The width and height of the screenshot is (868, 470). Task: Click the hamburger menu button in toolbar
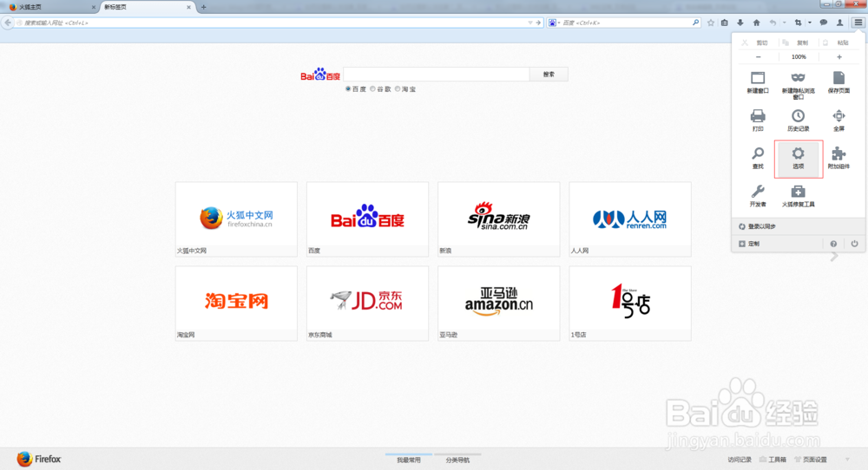pyautogui.click(x=858, y=23)
